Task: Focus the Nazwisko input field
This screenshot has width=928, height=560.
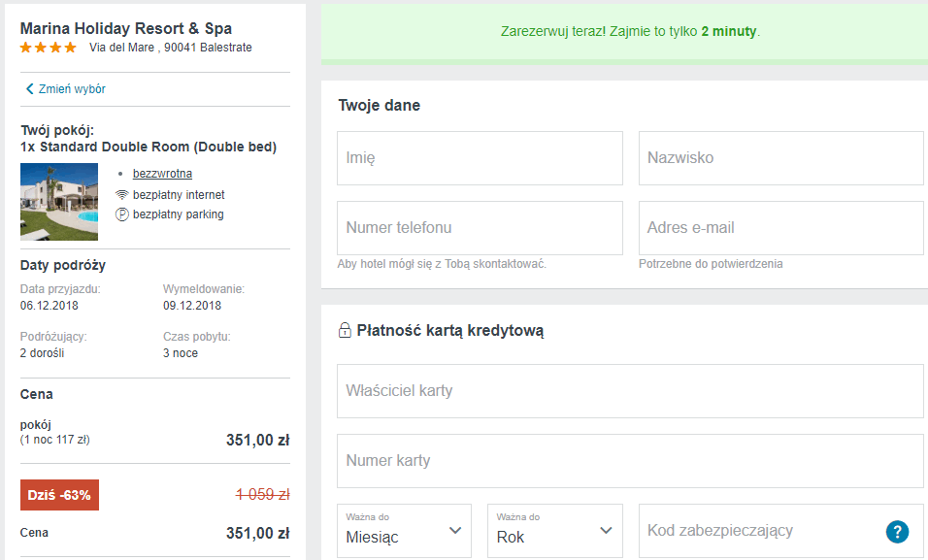Action: coord(781,158)
